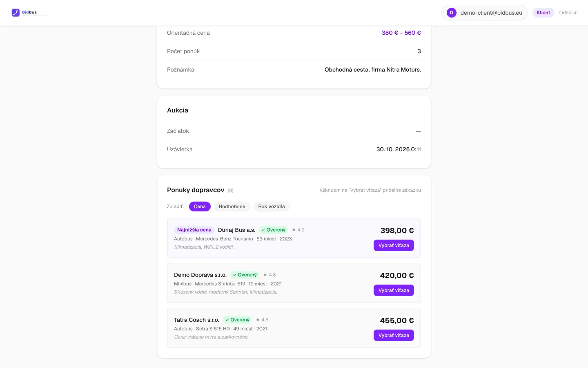Click the 398,00 € offer price
Image resolution: width=588 pixels, height=368 pixels.
click(x=397, y=231)
